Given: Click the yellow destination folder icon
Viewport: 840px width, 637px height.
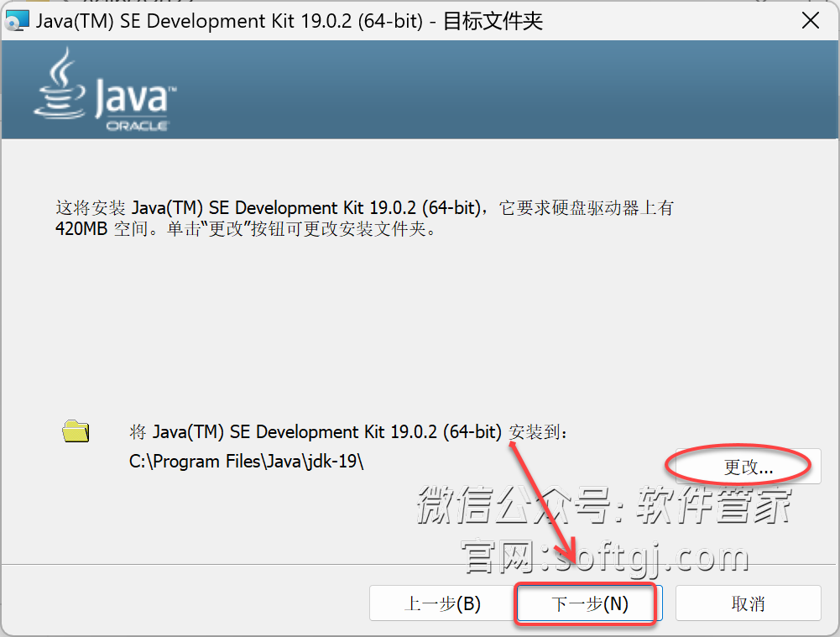Looking at the screenshot, I should (76, 431).
